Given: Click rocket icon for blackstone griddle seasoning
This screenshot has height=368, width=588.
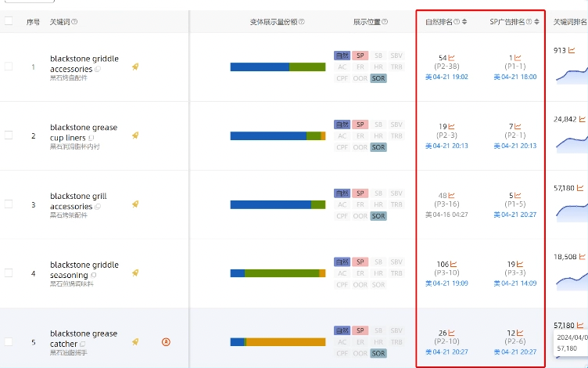Looking at the screenshot, I should click(x=135, y=273).
